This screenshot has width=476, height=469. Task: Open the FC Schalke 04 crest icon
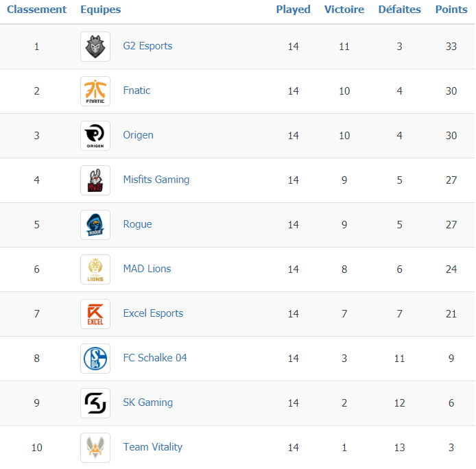coord(95,359)
